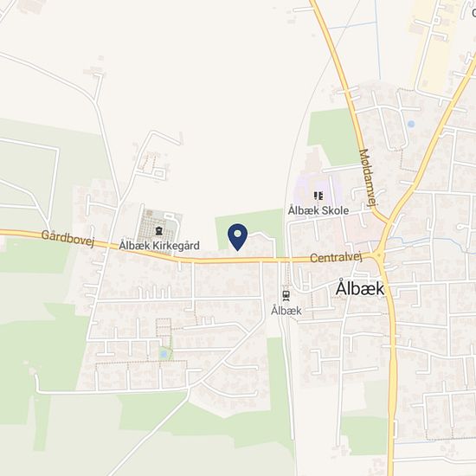Select the Ålbæk Kirkegård cemetery icon
The height and width of the screenshot is (476, 476).
pos(158,231)
